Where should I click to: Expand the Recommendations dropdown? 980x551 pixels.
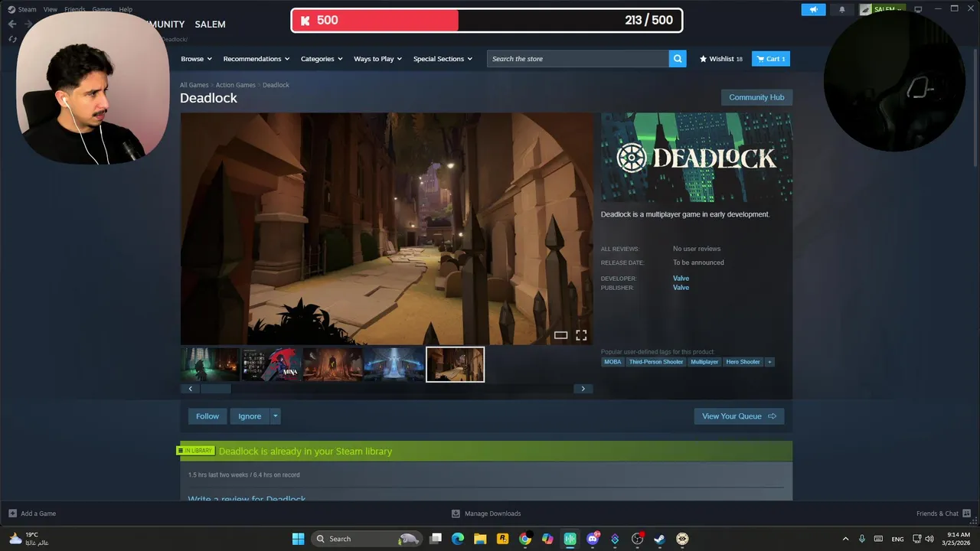(x=256, y=59)
